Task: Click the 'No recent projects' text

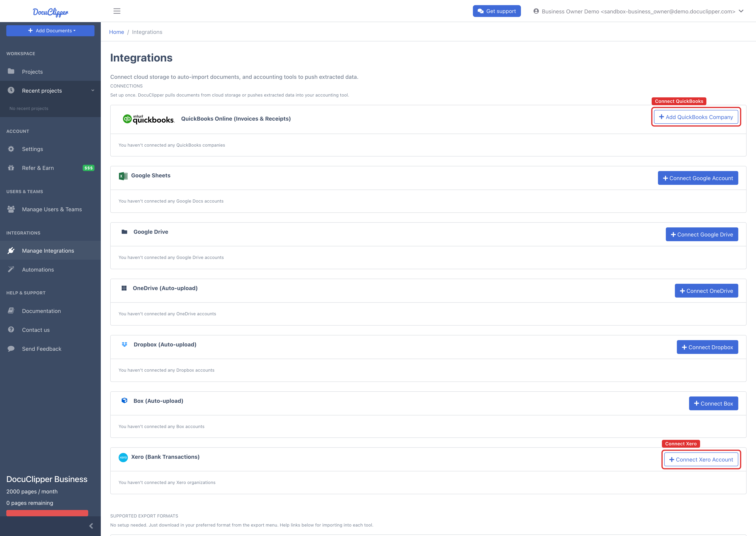Action: click(x=29, y=108)
